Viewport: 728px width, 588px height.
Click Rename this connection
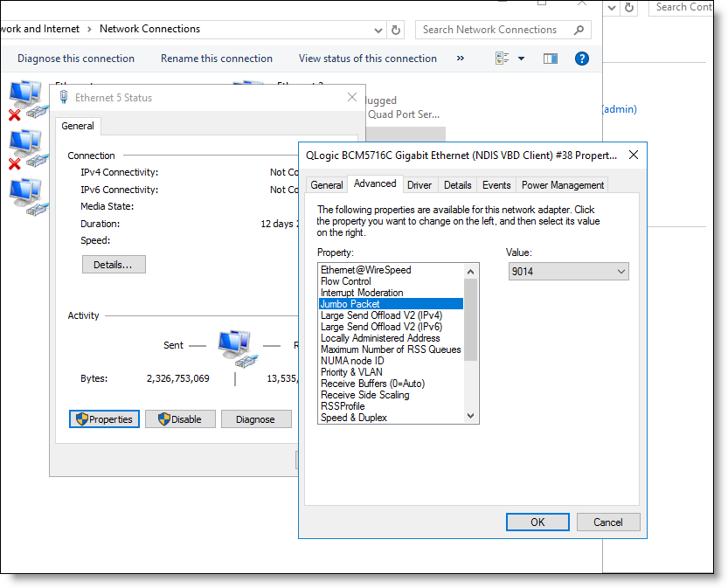(x=217, y=59)
